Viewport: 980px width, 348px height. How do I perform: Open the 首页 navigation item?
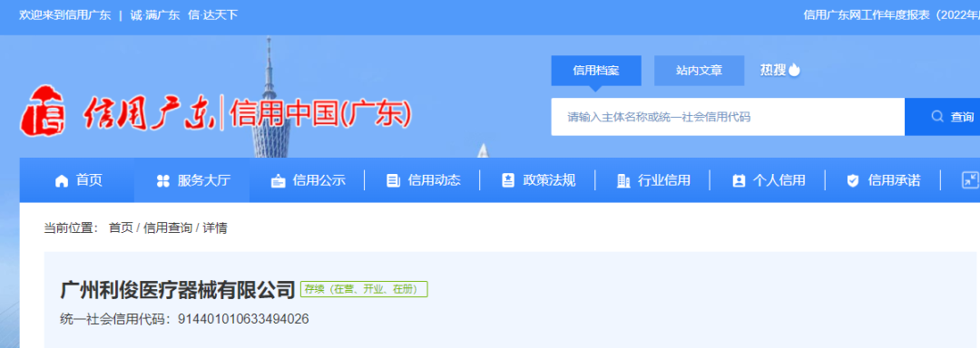click(78, 180)
